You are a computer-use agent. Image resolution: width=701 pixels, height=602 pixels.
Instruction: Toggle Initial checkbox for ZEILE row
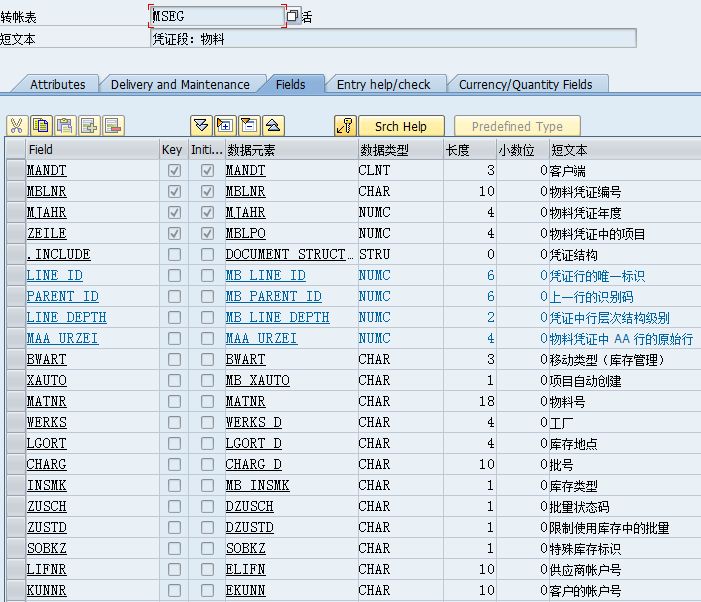(x=207, y=233)
